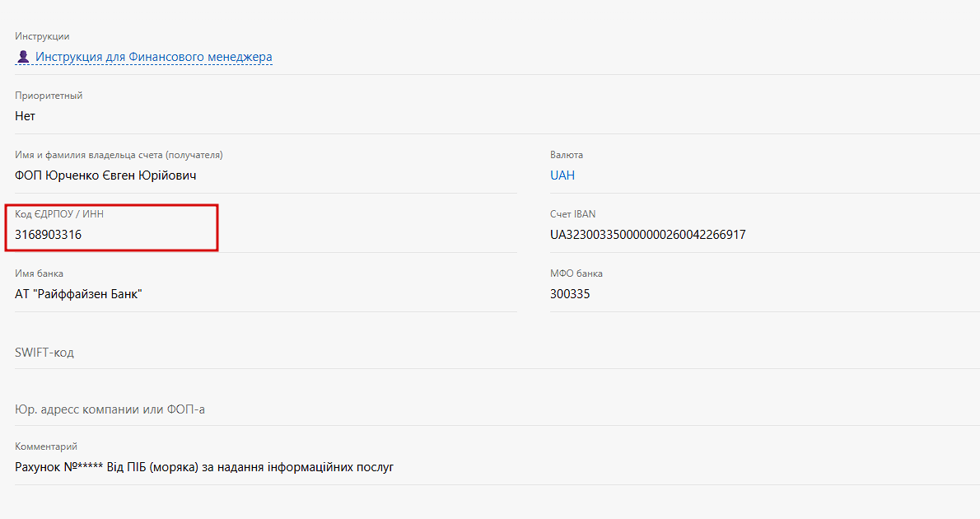980x519 pixels.
Task: Click the Приоритетный value Нет
Action: pos(25,116)
